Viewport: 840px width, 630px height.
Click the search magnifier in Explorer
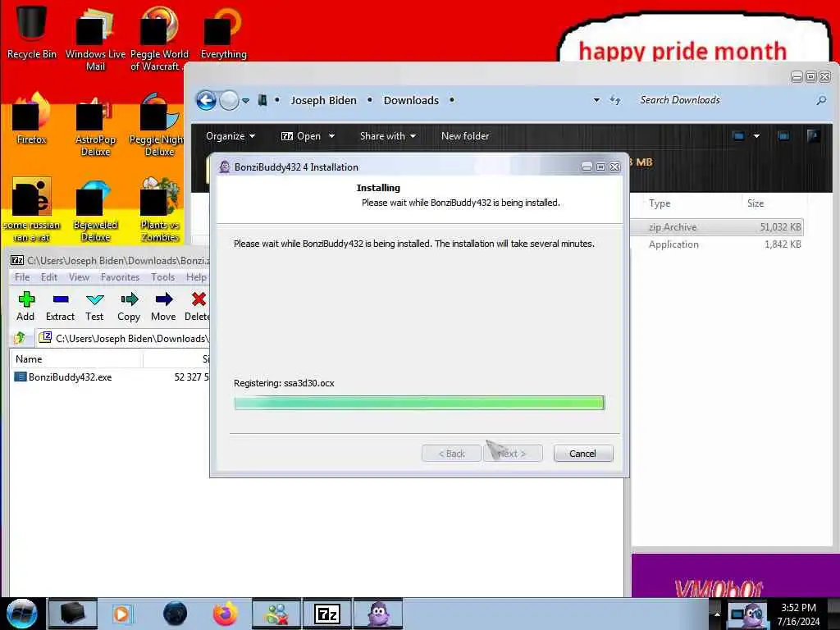[820, 100]
